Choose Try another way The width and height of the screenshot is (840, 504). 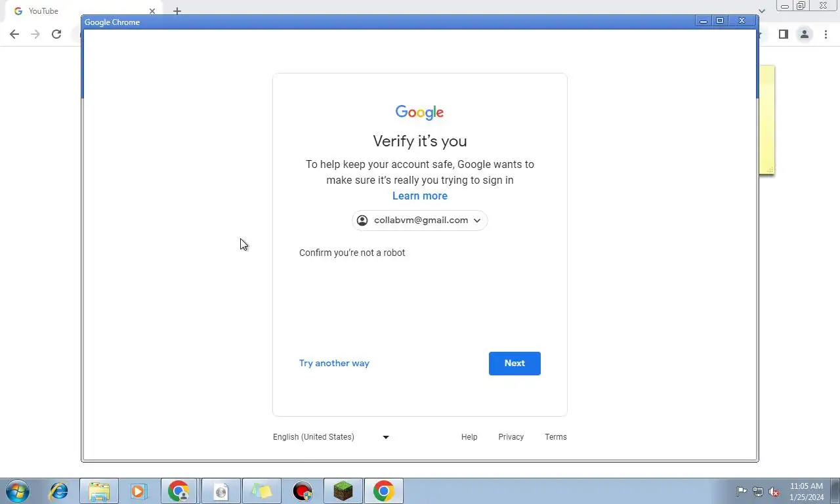(334, 363)
